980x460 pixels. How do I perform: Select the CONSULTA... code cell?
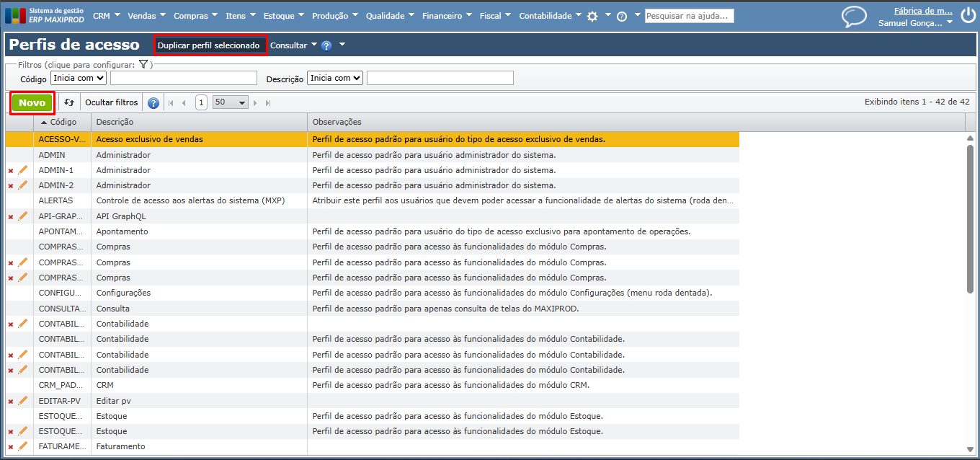(63, 309)
